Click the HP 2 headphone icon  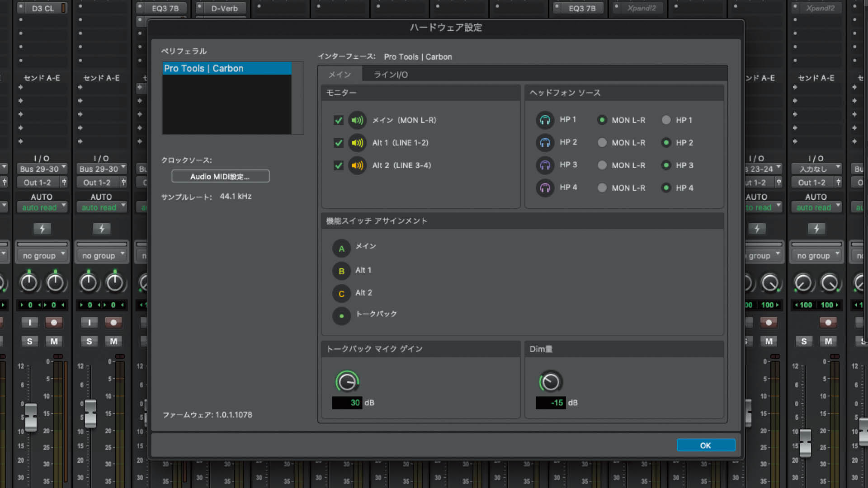point(545,142)
